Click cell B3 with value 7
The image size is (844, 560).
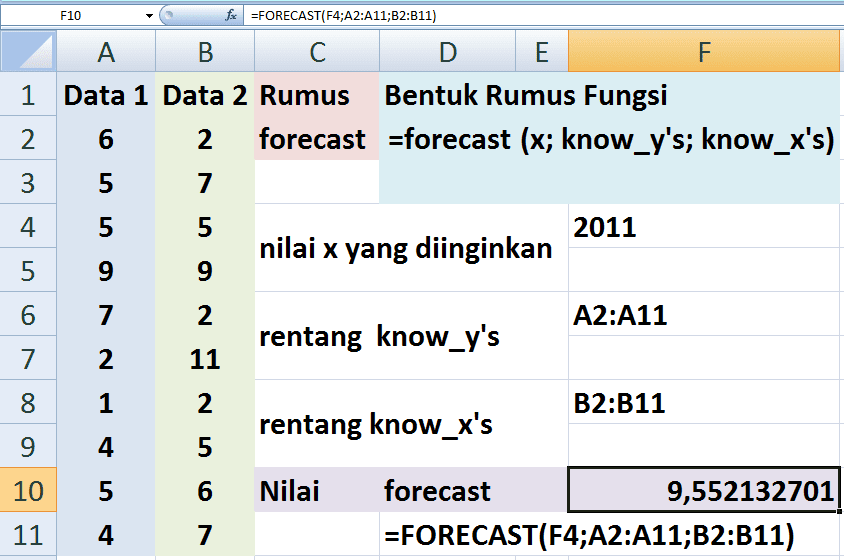pyautogui.click(x=205, y=183)
